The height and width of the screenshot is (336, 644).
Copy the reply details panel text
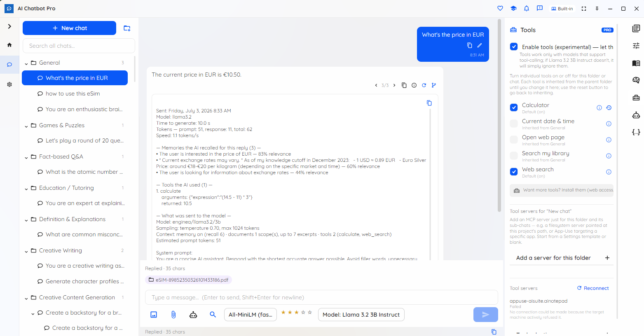[x=429, y=103]
